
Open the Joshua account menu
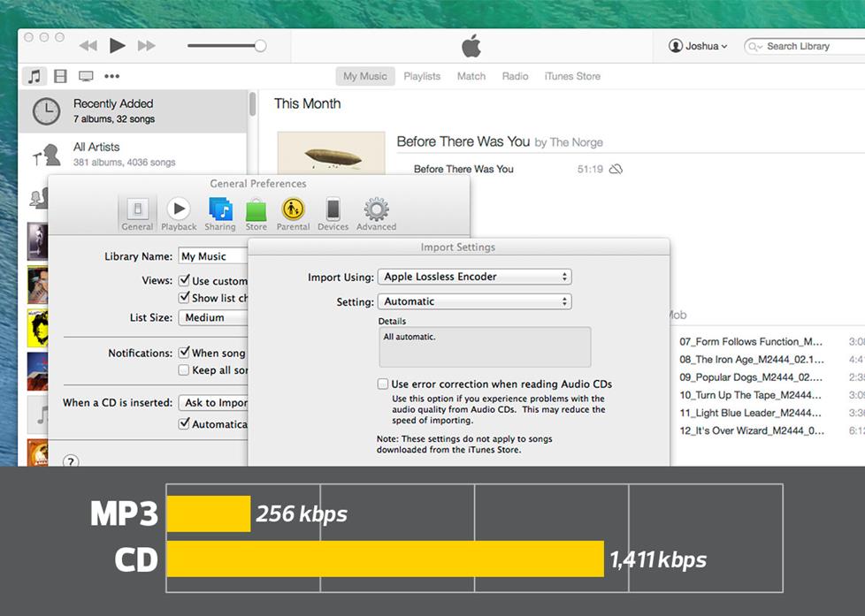[x=698, y=46]
